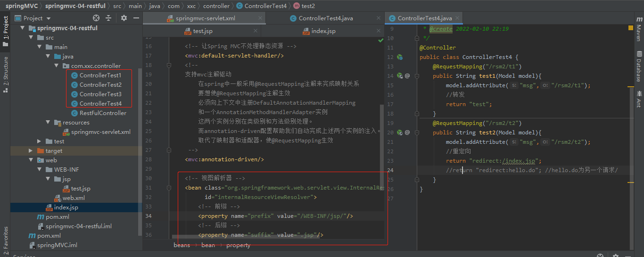Toggle the Ant tool window
The width and height of the screenshot is (644, 257).
(x=639, y=98)
